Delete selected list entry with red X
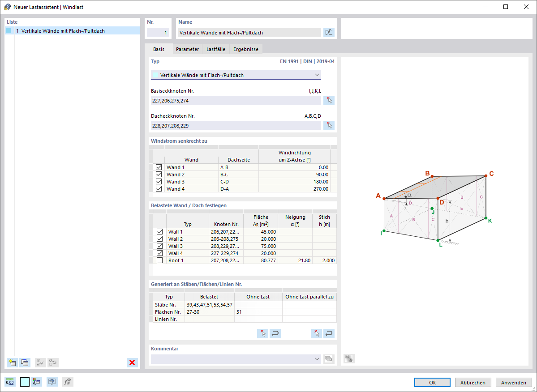 pyautogui.click(x=132, y=362)
